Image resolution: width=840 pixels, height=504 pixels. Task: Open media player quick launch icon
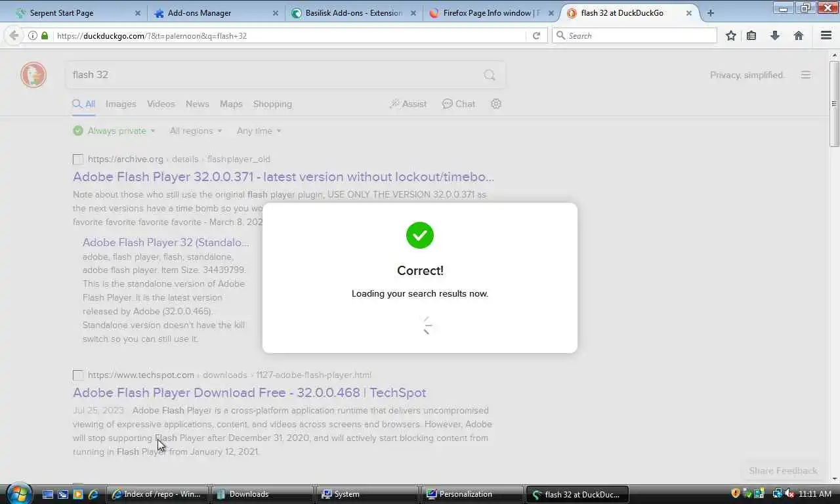pyautogui.click(x=78, y=494)
